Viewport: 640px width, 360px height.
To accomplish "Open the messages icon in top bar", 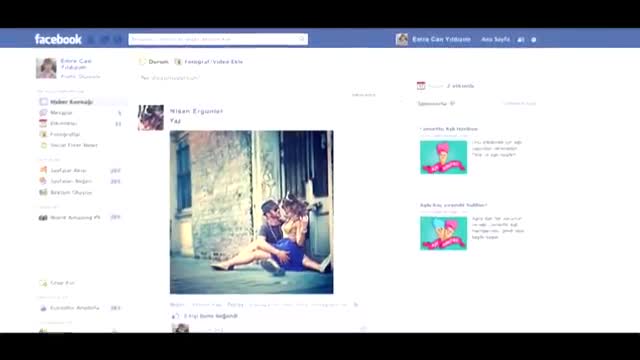I will (x=105, y=40).
